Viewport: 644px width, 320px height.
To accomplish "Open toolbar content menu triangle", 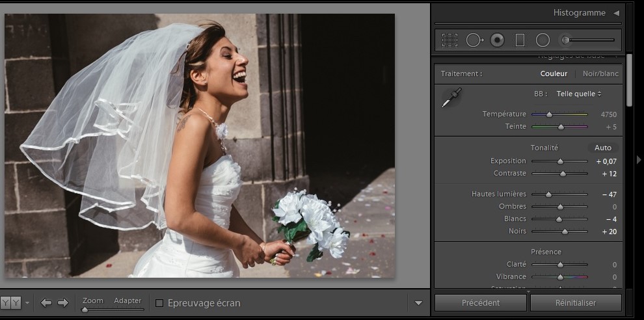I will click(418, 303).
